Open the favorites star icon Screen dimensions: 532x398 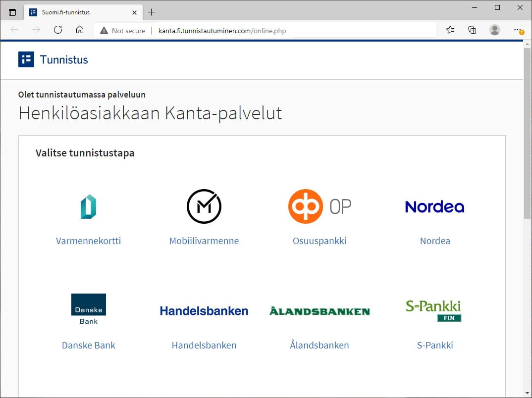click(450, 30)
